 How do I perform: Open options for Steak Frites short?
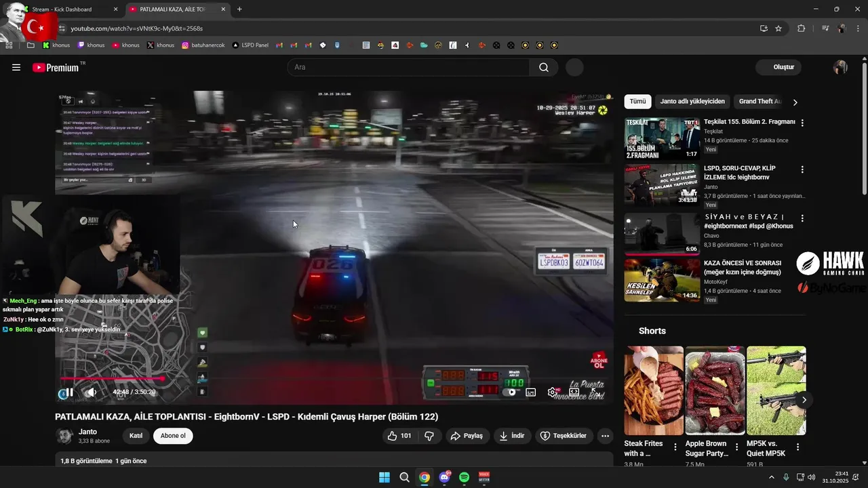click(675, 447)
